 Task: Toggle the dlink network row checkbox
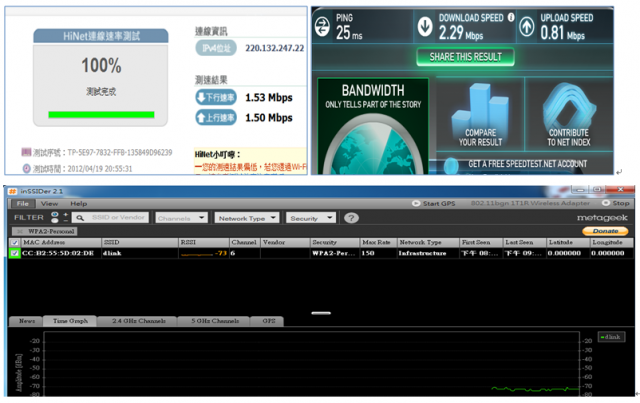pos(14,253)
